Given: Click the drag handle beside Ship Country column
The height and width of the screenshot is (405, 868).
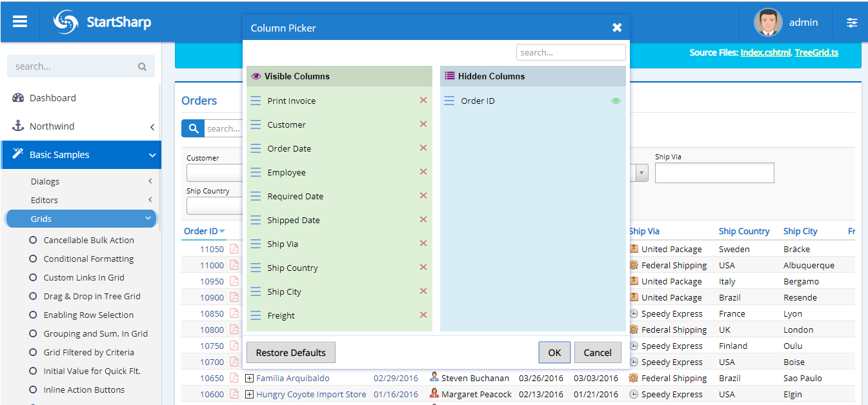Looking at the screenshot, I should (254, 267).
